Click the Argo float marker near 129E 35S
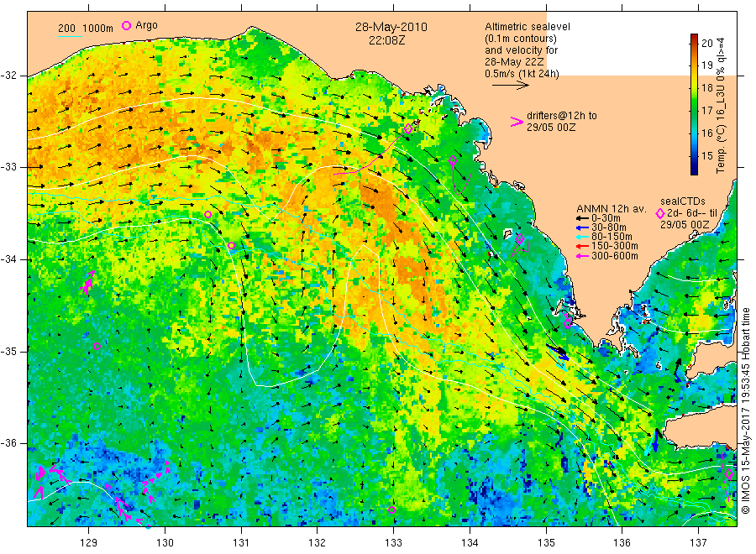 pos(97,347)
